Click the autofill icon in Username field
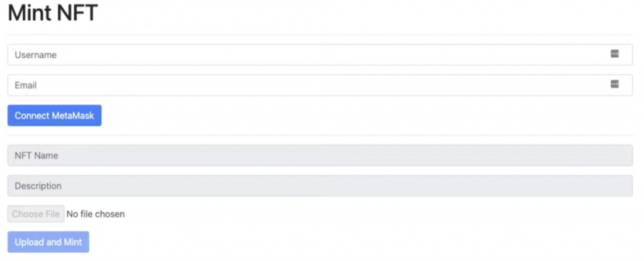 614,54
